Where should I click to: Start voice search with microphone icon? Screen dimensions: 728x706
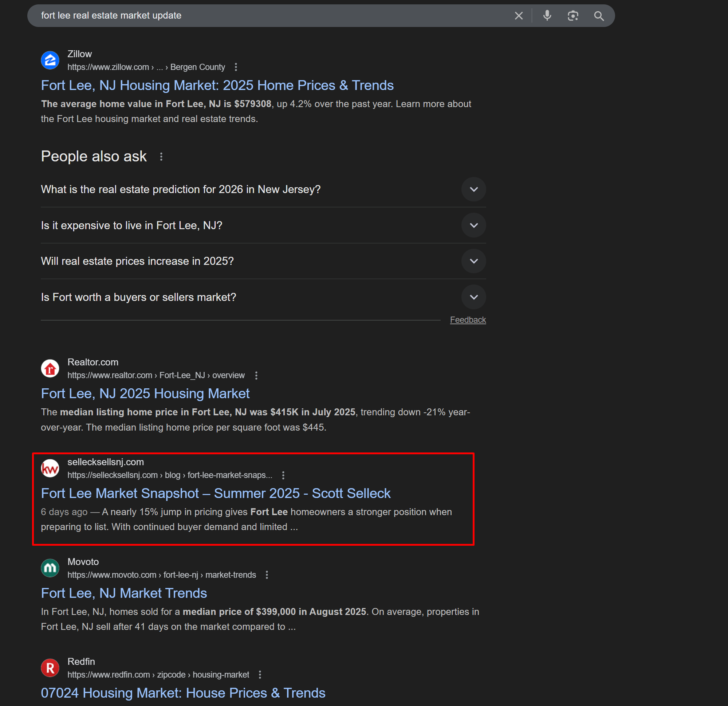(x=547, y=16)
